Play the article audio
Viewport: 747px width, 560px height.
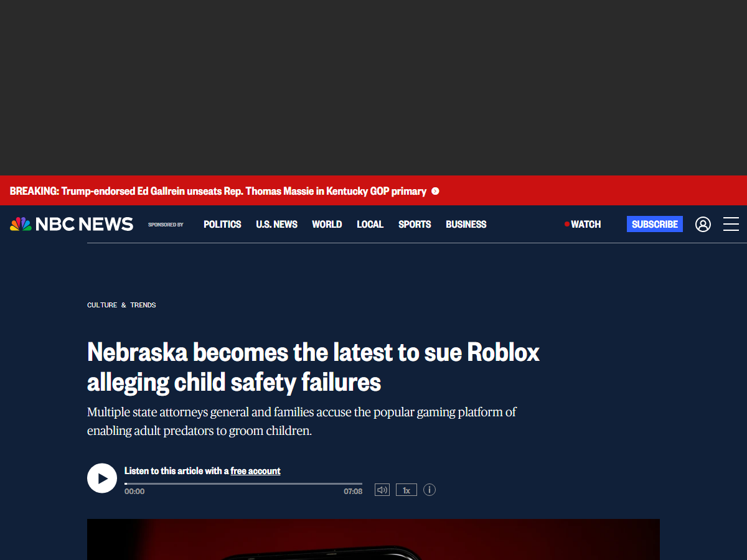pos(102,478)
